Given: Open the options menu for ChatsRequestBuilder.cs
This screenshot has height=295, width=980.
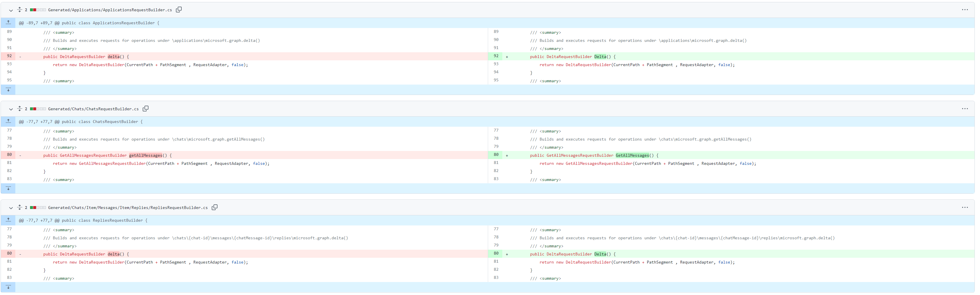Looking at the screenshot, I should (x=965, y=108).
